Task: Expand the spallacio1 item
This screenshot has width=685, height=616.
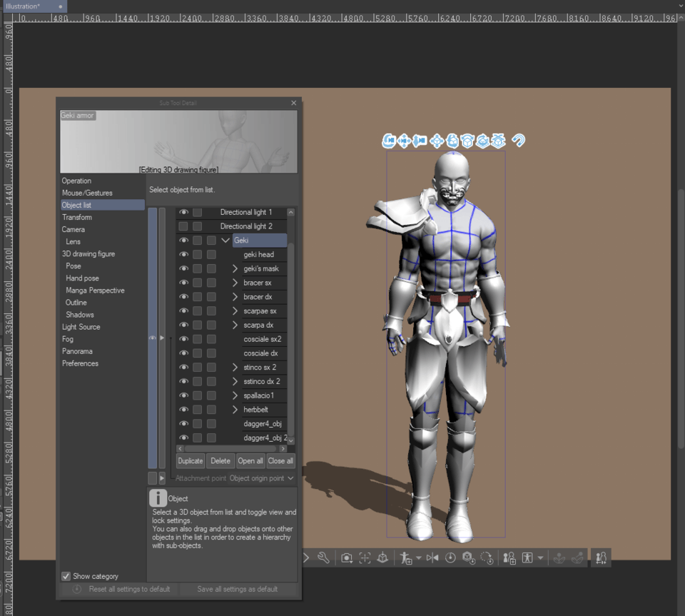Action: tap(235, 395)
